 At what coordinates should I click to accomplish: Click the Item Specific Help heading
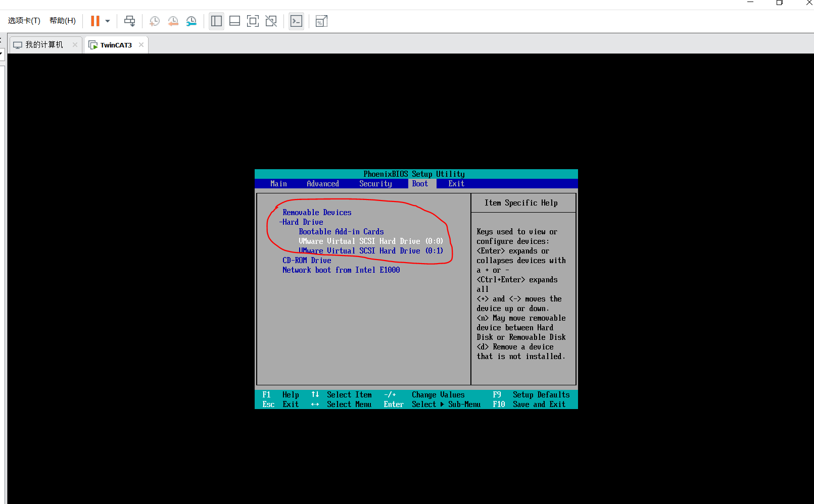tap(521, 203)
